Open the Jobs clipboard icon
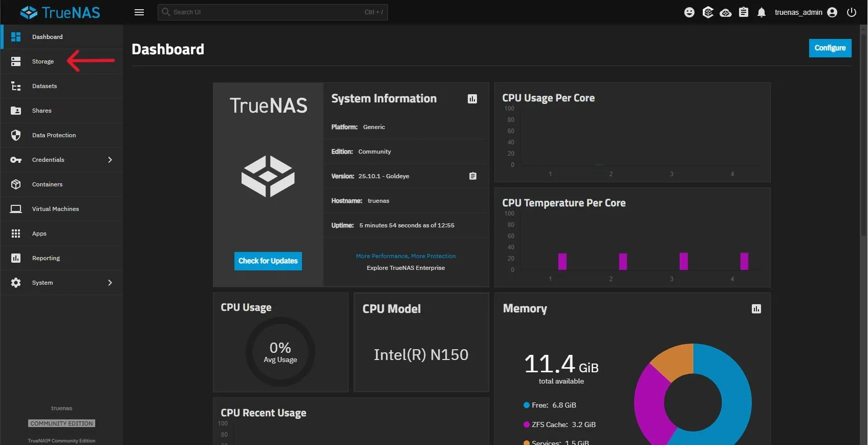This screenshot has height=445, width=868. pyautogui.click(x=744, y=12)
